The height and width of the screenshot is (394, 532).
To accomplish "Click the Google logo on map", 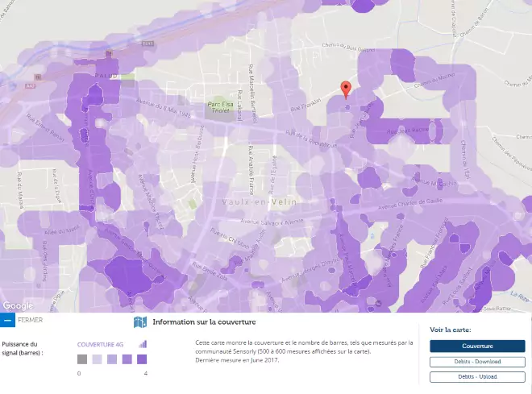I will pos(18,305).
